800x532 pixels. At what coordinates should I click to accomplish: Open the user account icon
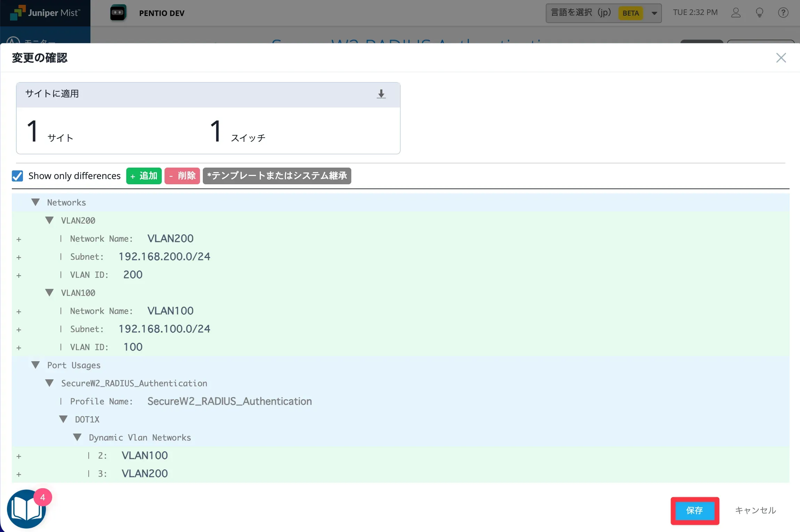point(736,13)
